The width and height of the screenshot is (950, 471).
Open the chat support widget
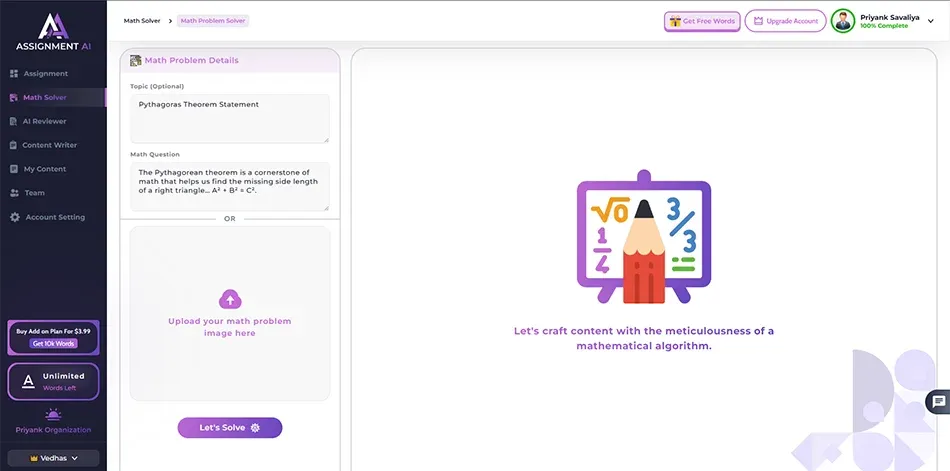tap(938, 402)
